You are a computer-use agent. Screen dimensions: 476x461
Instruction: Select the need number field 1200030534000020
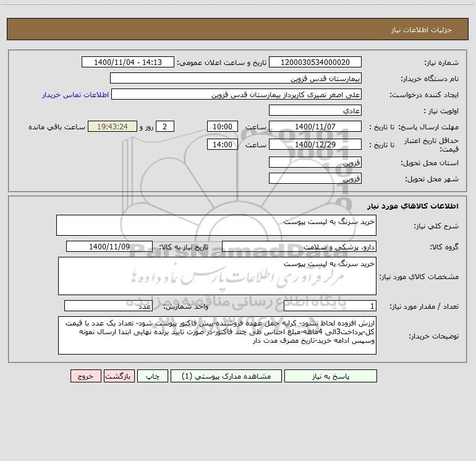[315, 62]
